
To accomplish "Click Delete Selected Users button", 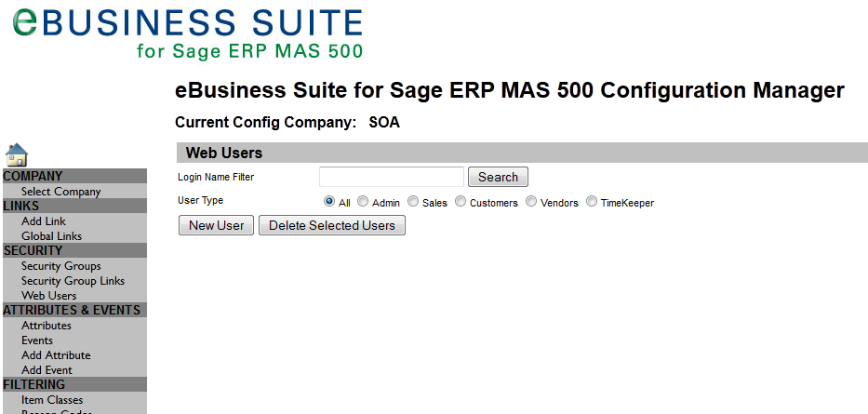I will pos(331,225).
